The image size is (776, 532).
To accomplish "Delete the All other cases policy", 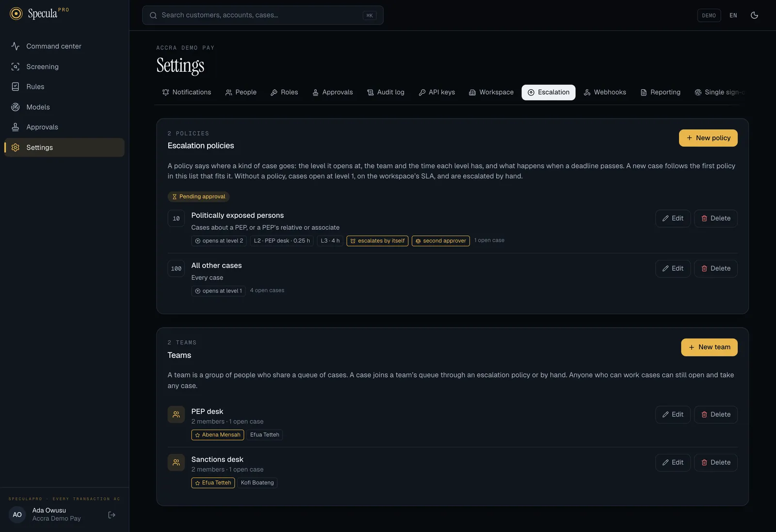I will tap(716, 268).
